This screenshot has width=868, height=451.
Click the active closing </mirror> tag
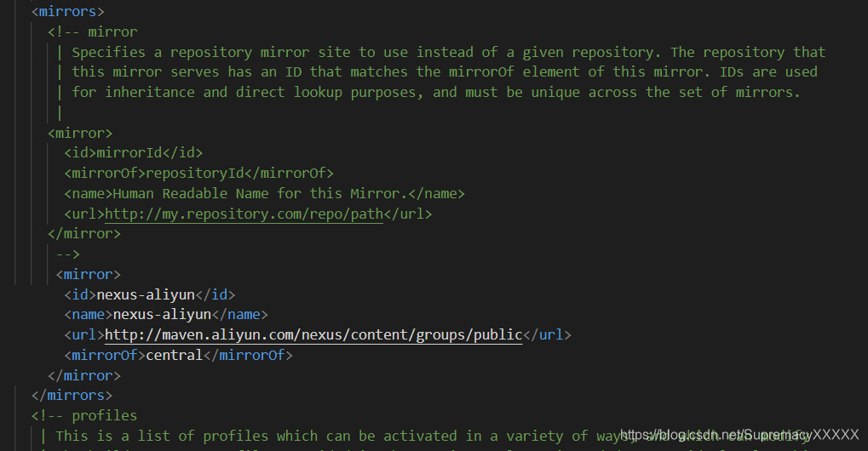point(84,376)
